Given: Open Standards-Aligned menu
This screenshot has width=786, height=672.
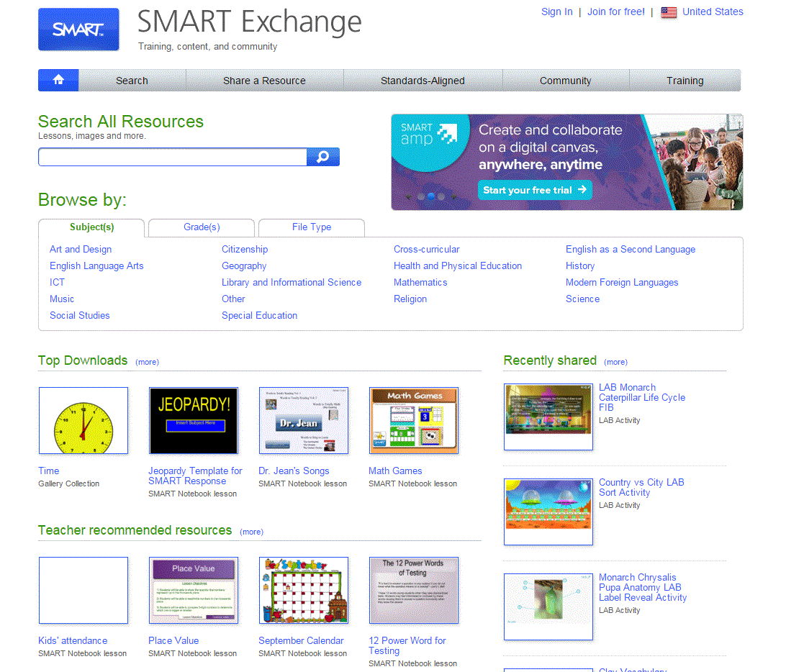Looking at the screenshot, I should pos(423,81).
